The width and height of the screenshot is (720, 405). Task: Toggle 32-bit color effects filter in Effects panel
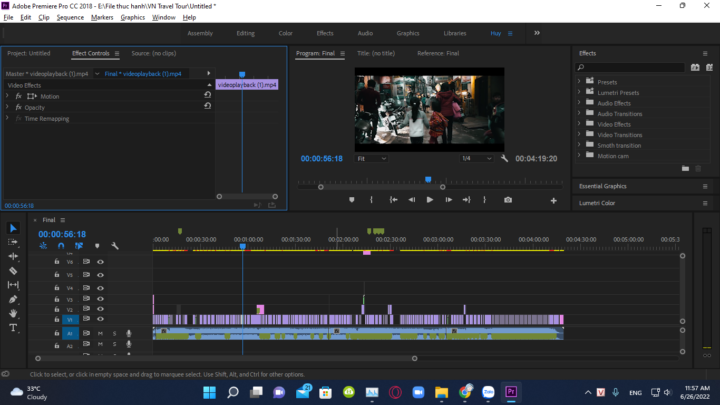click(x=709, y=68)
